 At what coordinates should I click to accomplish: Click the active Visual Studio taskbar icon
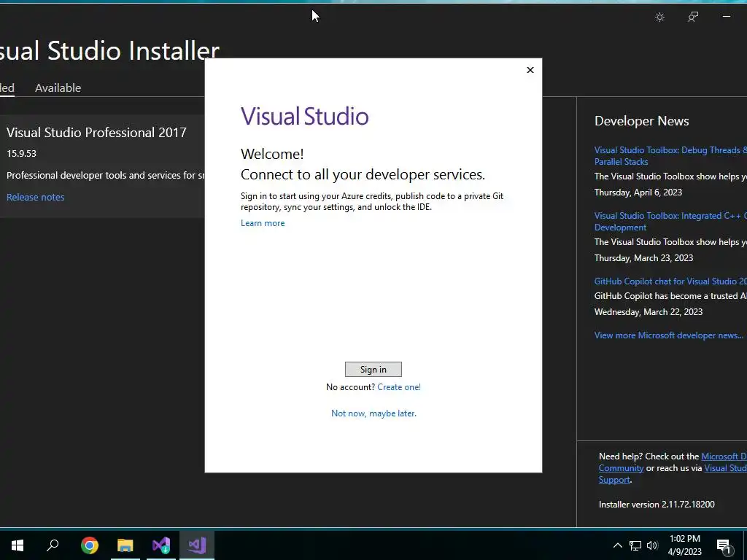point(197,545)
